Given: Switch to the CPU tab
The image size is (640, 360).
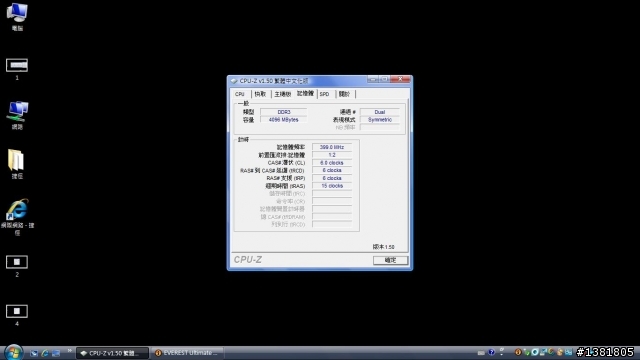Looking at the screenshot, I should tap(240, 94).
